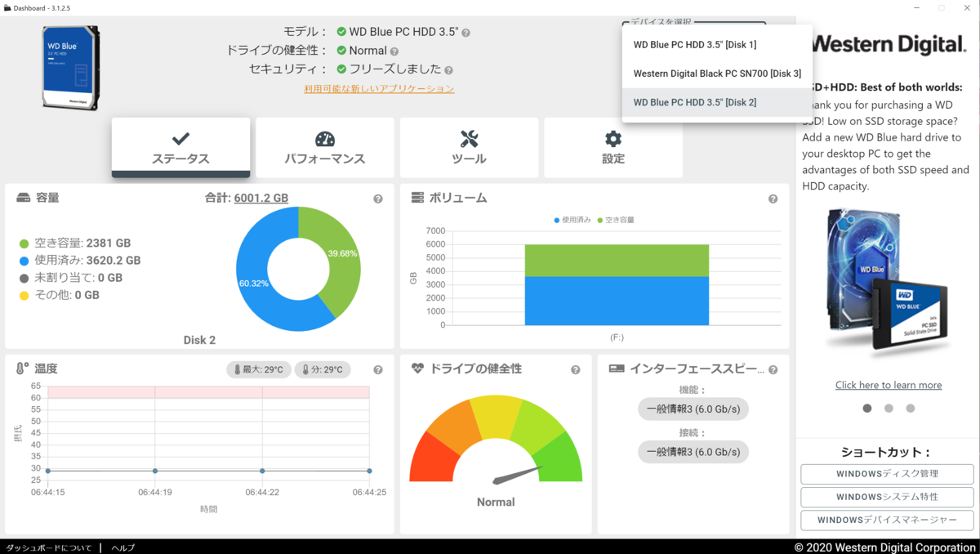
Task: Click the heartbeat icon beside ドライブの健全性
Action: pyautogui.click(x=417, y=369)
